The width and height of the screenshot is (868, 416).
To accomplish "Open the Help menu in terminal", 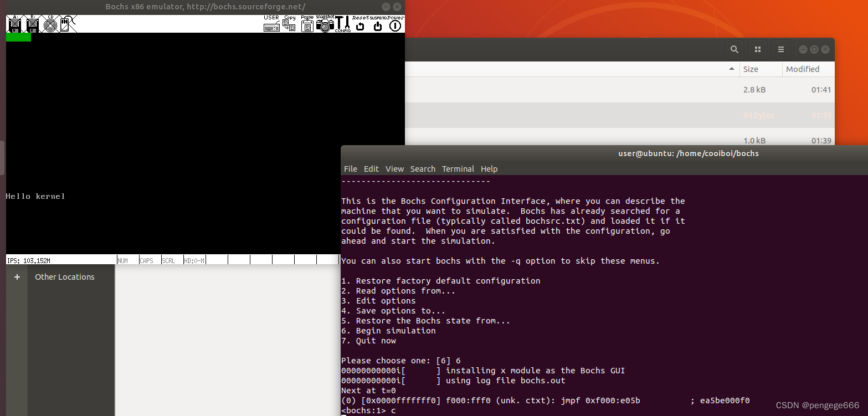I will click(x=489, y=169).
